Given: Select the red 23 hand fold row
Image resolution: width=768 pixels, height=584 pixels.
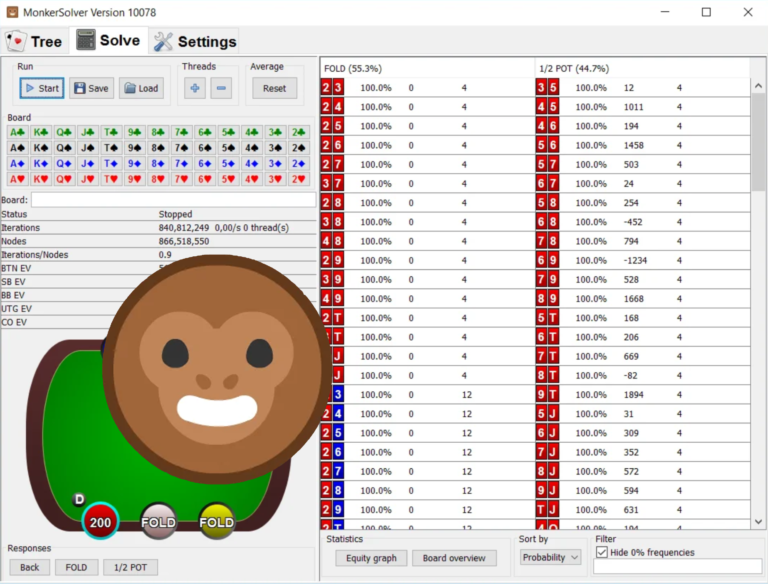Looking at the screenshot, I should click(427, 88).
